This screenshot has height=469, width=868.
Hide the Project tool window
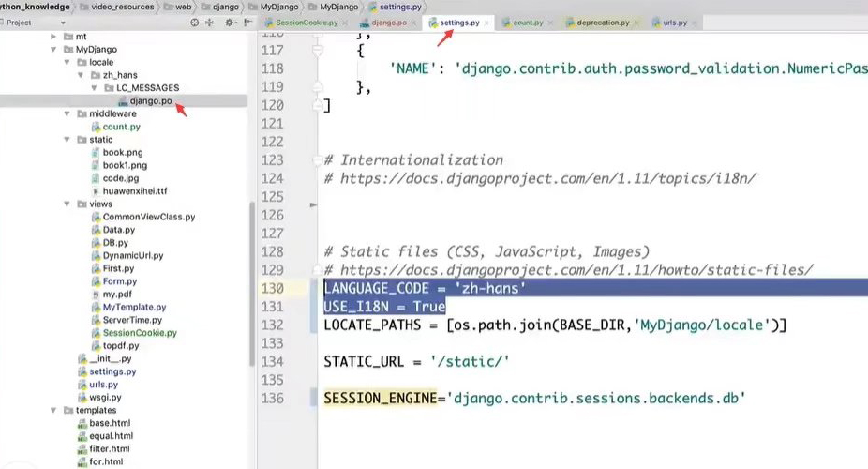248,23
